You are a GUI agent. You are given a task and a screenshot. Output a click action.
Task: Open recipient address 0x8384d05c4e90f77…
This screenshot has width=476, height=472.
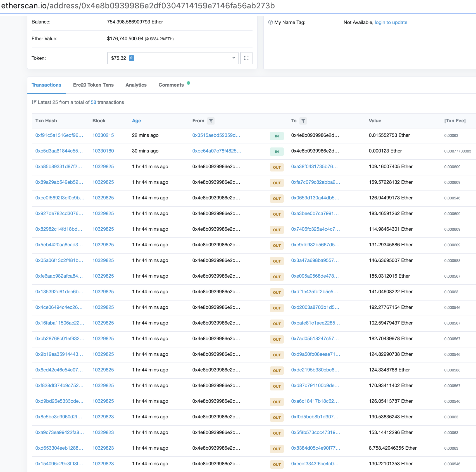click(316, 448)
